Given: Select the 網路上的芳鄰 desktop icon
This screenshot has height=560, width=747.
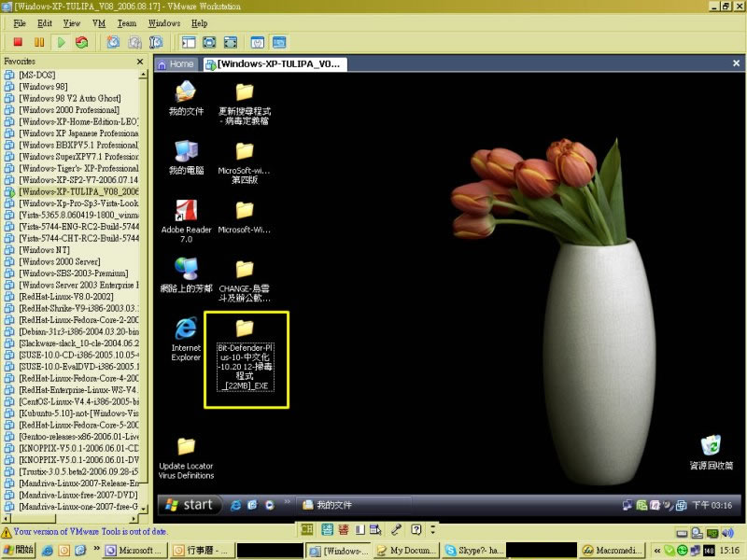Looking at the screenshot, I should (x=186, y=275).
